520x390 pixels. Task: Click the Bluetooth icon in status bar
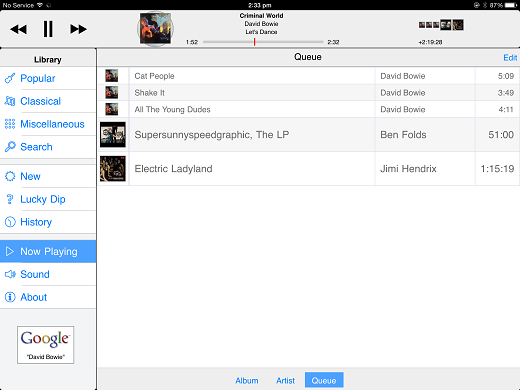pos(485,5)
